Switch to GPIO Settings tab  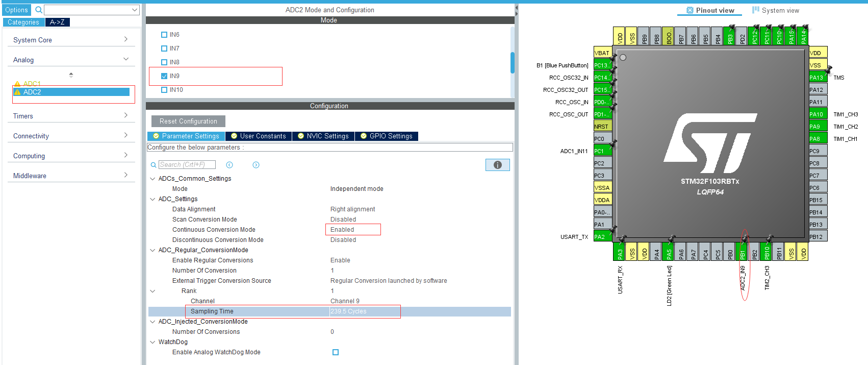pos(387,136)
